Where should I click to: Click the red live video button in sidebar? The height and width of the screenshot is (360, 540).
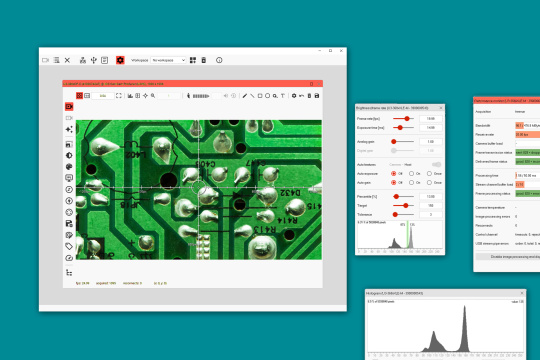(69, 106)
